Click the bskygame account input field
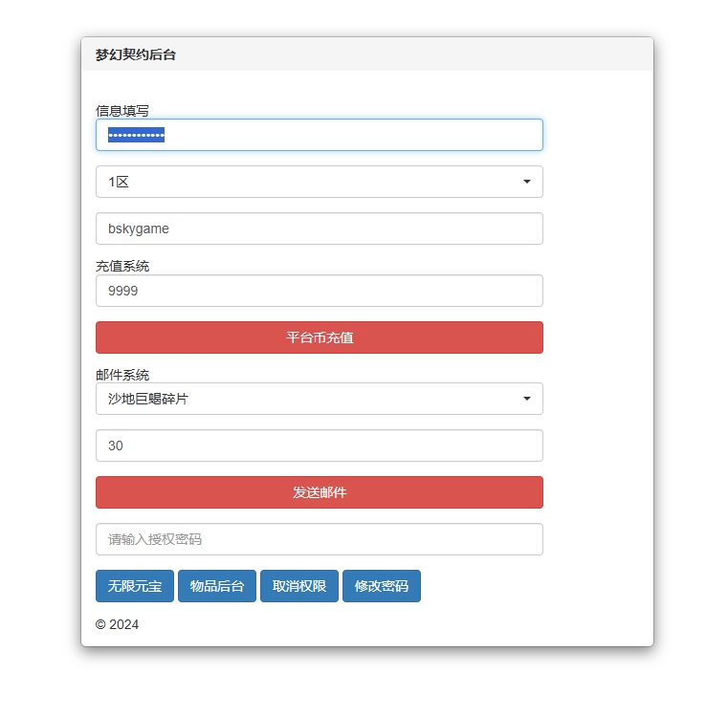Image resolution: width=728 pixels, height=717 pixels. (320, 228)
